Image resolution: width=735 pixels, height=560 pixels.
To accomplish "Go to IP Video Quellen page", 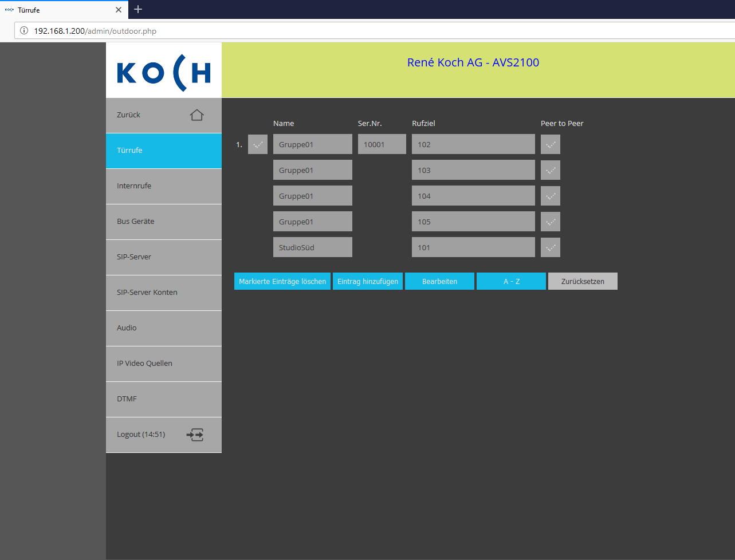I will 164,364.
